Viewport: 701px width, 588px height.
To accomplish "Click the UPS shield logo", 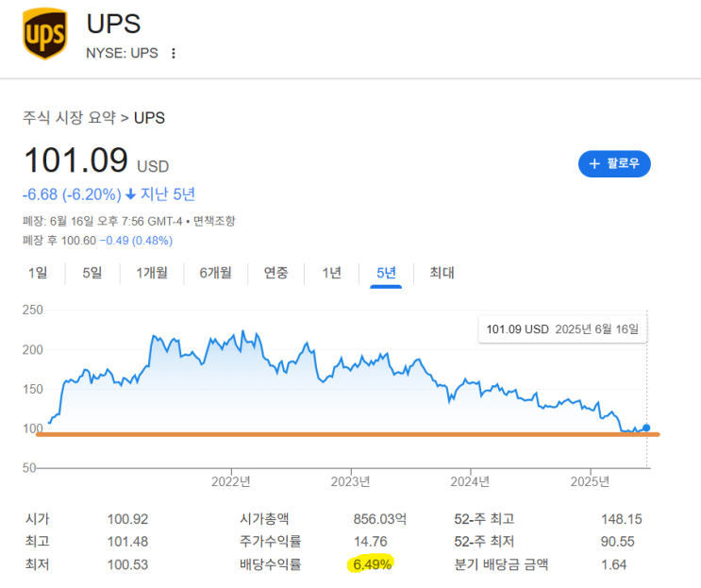I will coord(44,34).
